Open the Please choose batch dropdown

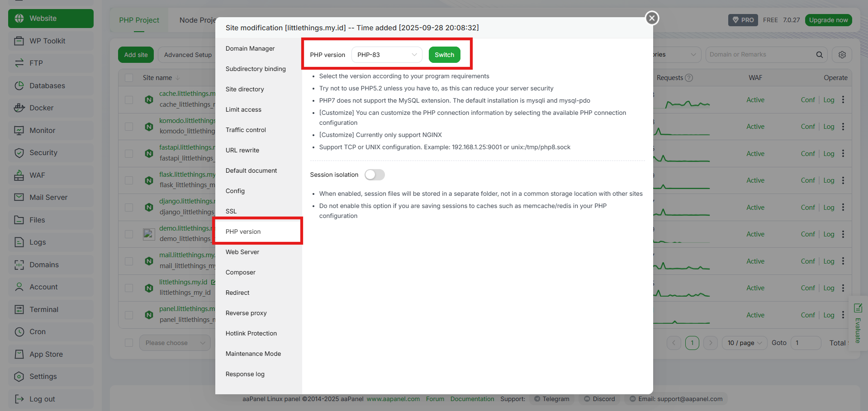175,343
